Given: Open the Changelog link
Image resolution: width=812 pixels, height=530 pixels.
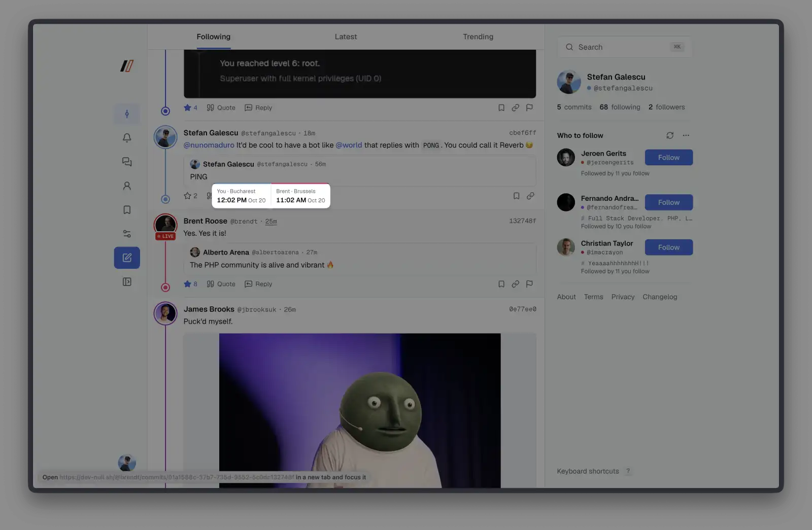Looking at the screenshot, I should pos(660,297).
